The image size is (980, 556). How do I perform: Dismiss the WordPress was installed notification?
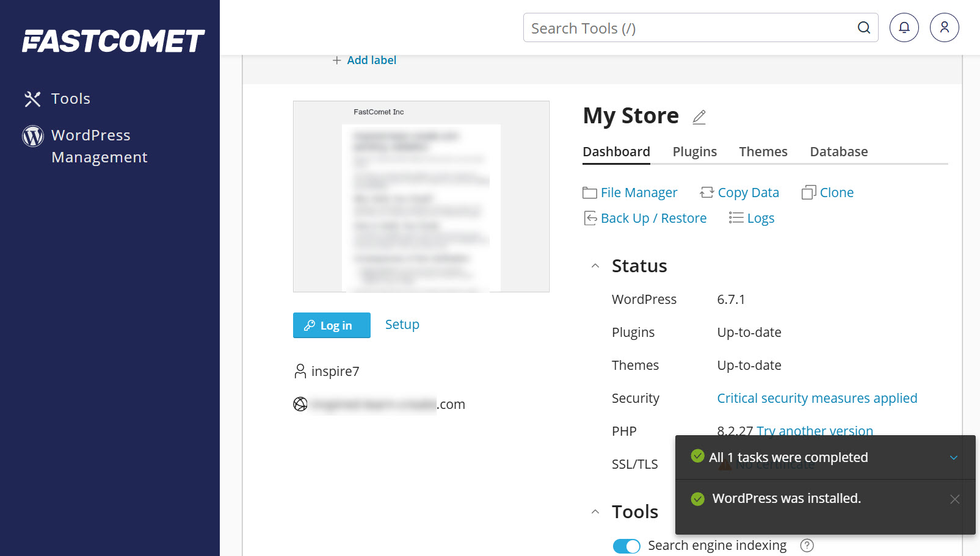tap(955, 499)
